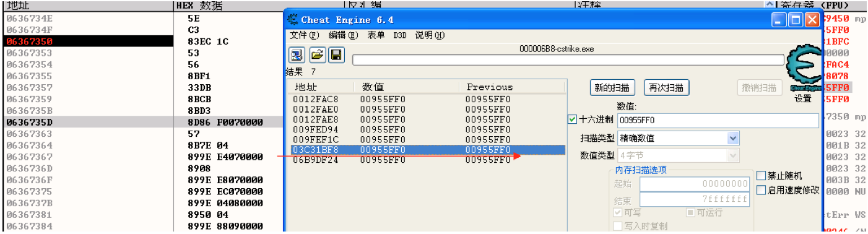The height and width of the screenshot is (234, 868).
Task: Click hex data 899E E4070000 in debugger
Action: pos(225,157)
